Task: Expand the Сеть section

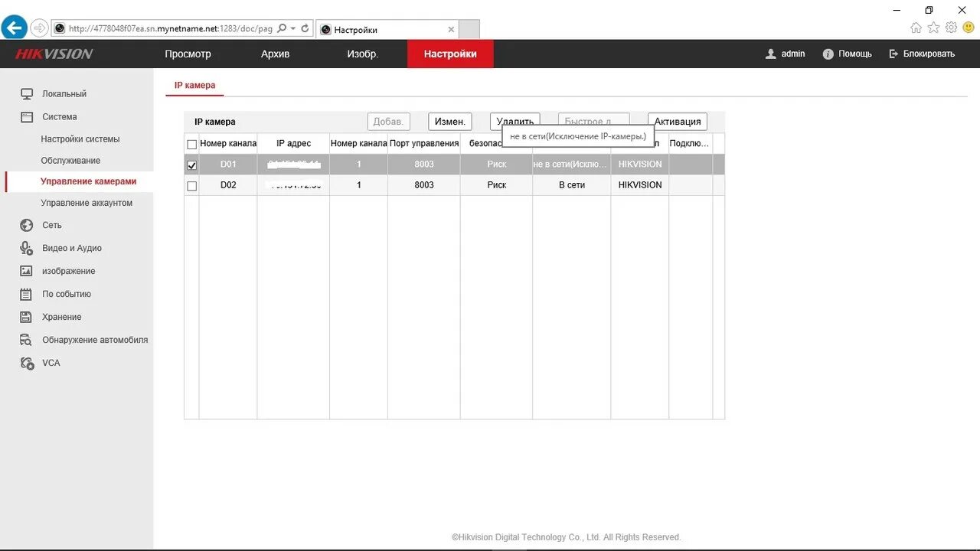Action: pos(52,225)
